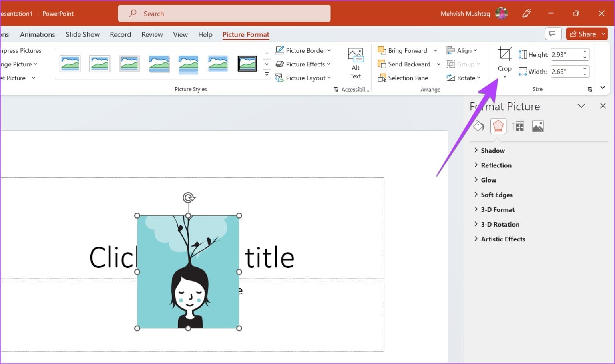
Task: Open Size & Properties pane icon
Action: [x=518, y=126]
